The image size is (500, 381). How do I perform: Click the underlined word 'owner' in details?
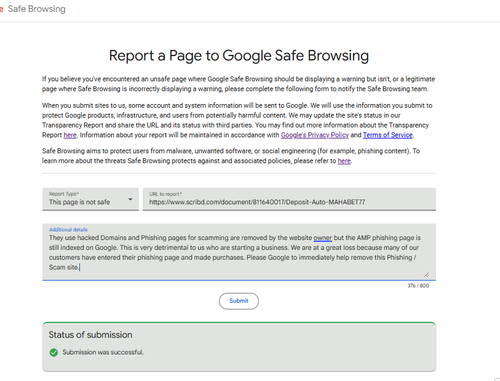point(323,238)
